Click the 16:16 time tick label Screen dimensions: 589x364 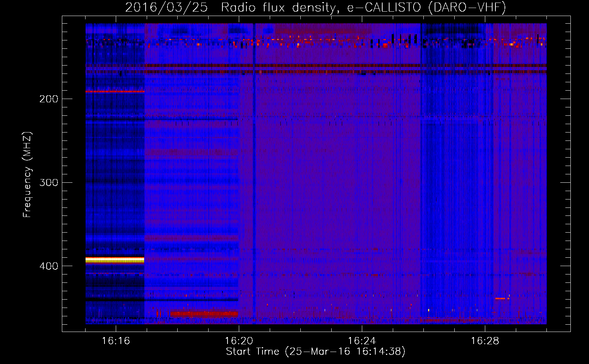116,341
